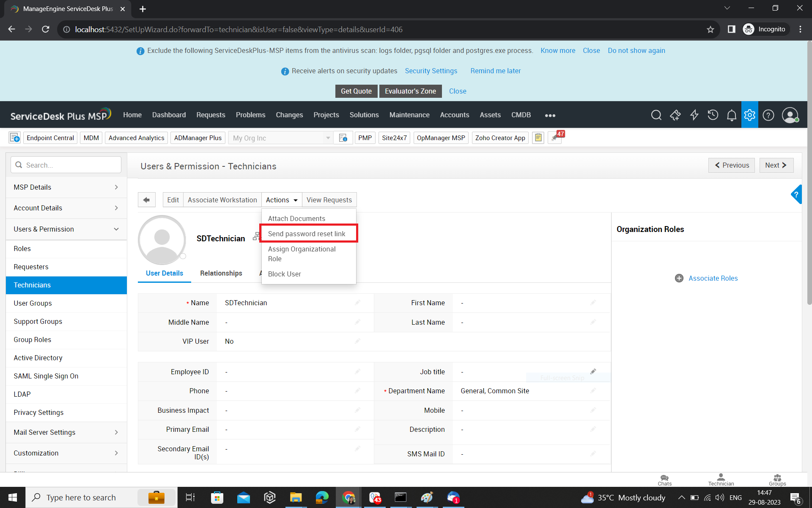Image resolution: width=812 pixels, height=508 pixels.
Task: Choose Send password reset link
Action: [x=309, y=234]
